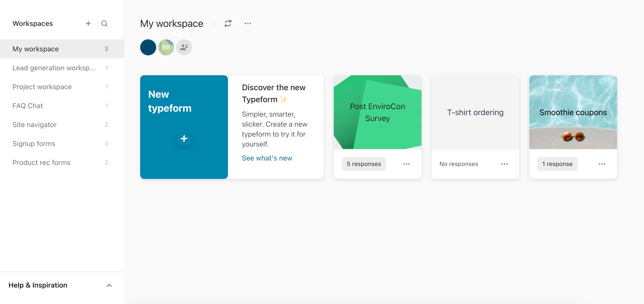The width and height of the screenshot is (644, 304).
Task: Open the T-shirt ordering form thumbnail
Action: click(x=475, y=112)
